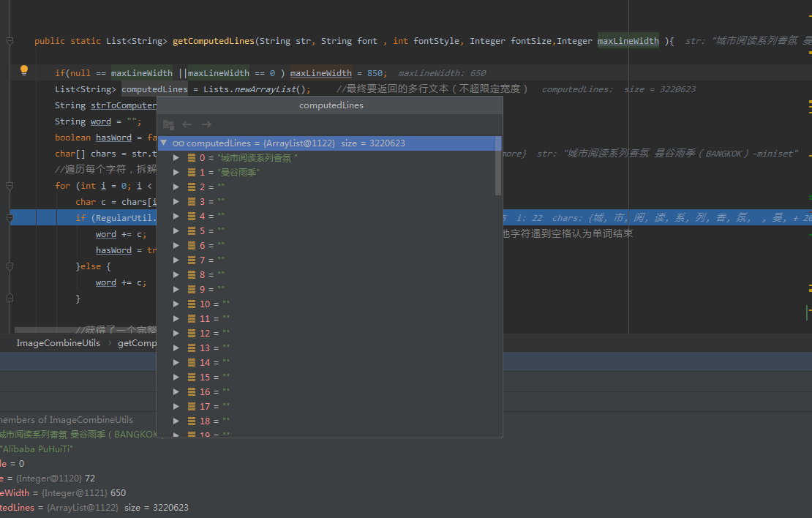
Task: Toggle fold marker on the else line
Action: coord(10,266)
